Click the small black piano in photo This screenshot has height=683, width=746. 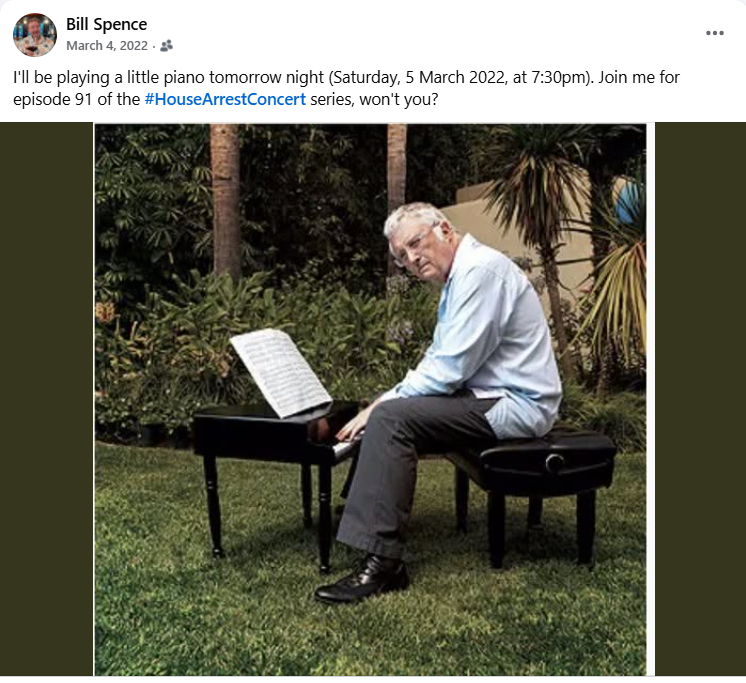coord(274,471)
